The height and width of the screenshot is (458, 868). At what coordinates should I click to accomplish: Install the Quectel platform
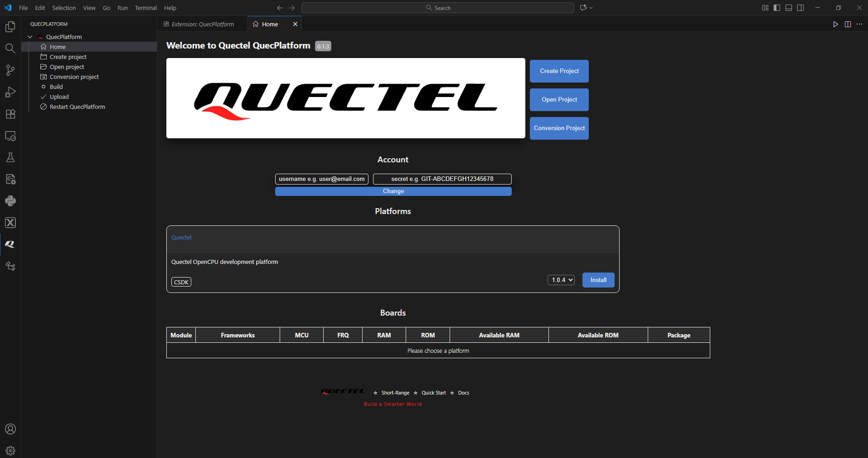pyautogui.click(x=598, y=280)
